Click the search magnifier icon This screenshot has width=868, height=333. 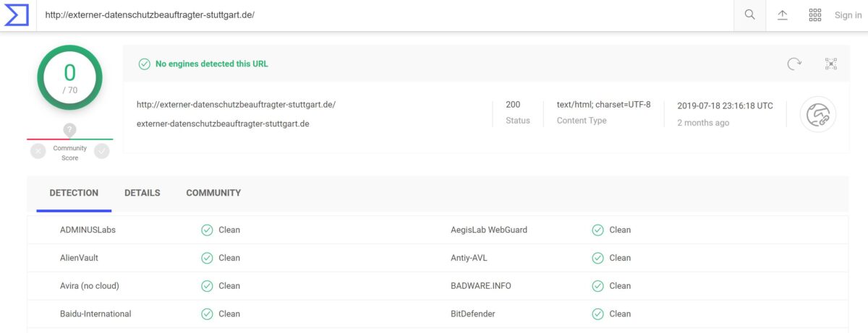point(749,15)
